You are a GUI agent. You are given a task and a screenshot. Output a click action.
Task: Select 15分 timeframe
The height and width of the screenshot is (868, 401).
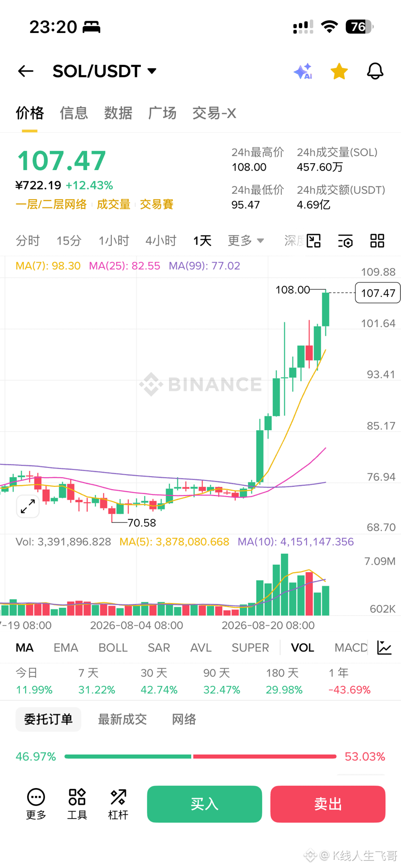point(69,241)
